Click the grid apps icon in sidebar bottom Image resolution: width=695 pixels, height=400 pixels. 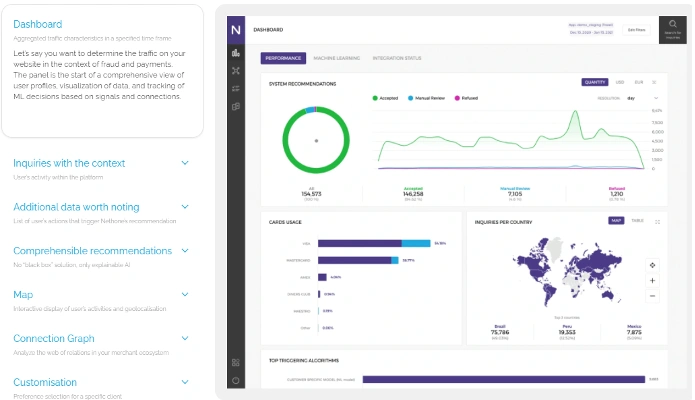(236, 362)
